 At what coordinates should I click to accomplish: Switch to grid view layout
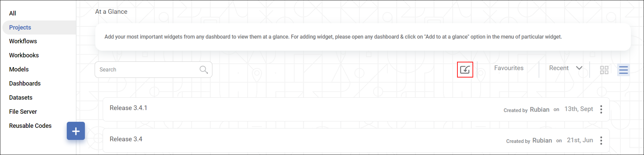[604, 70]
